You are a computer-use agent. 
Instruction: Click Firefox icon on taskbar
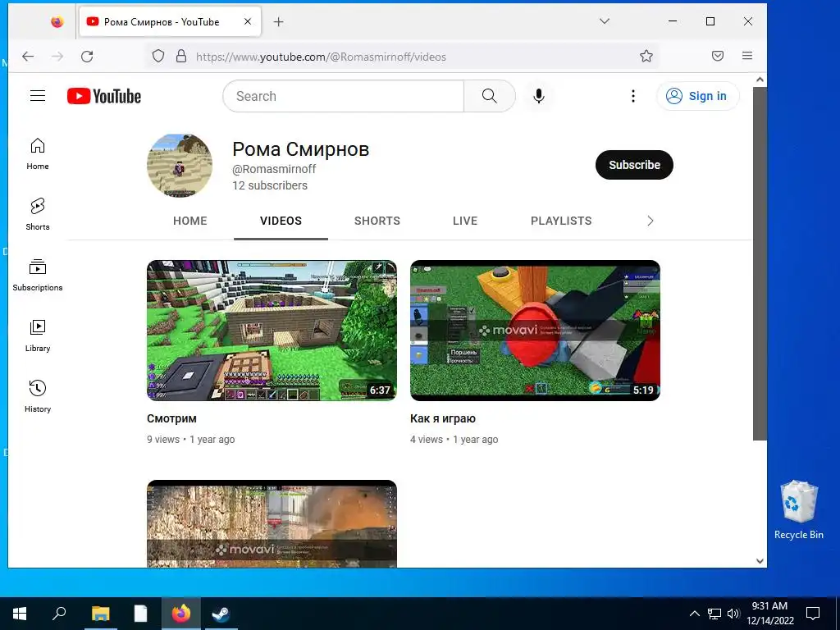point(181,614)
